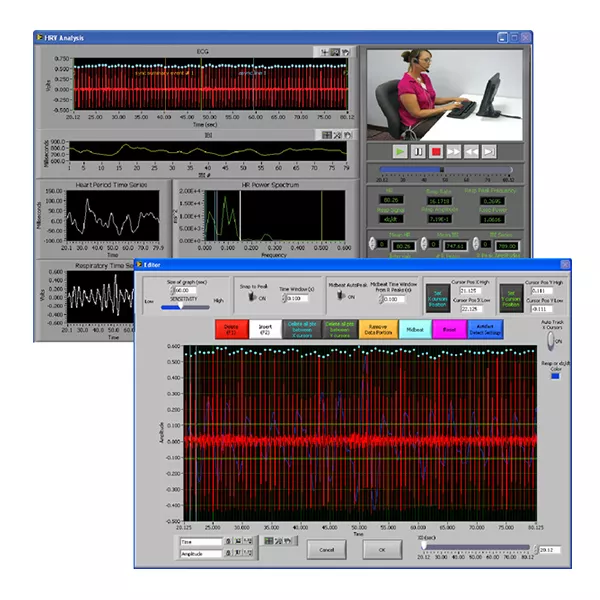Viewport: 600px width, 600px height.
Task: Click the magenta Reset button
Action: (449, 329)
